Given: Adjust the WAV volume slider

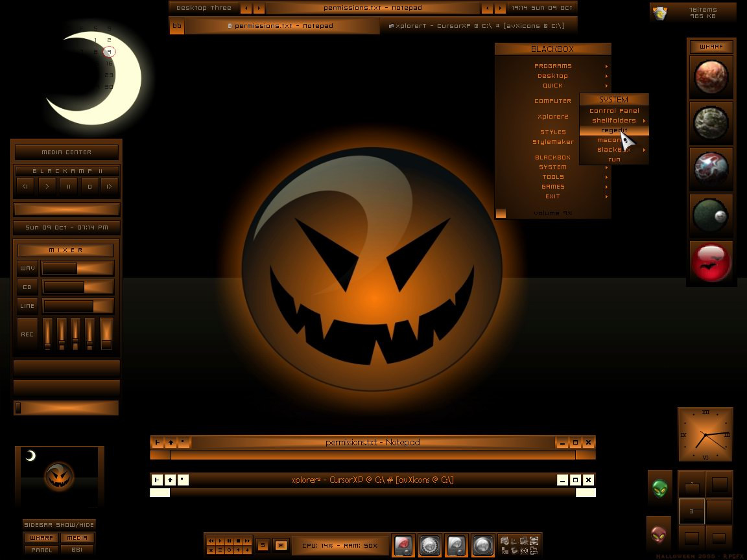Looking at the screenshot, I should [x=78, y=268].
